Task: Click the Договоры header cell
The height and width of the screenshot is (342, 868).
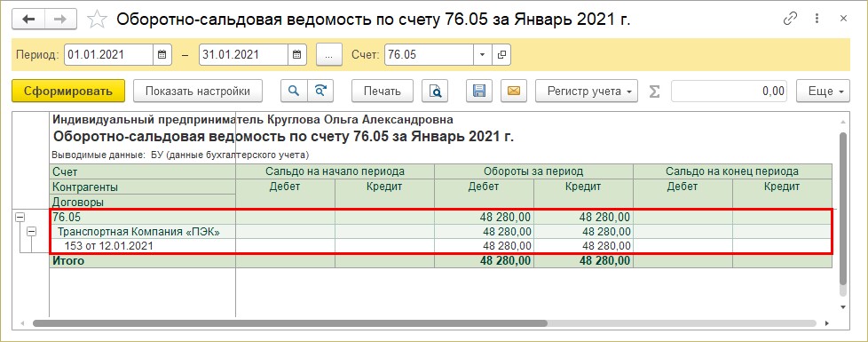Action: [142, 202]
